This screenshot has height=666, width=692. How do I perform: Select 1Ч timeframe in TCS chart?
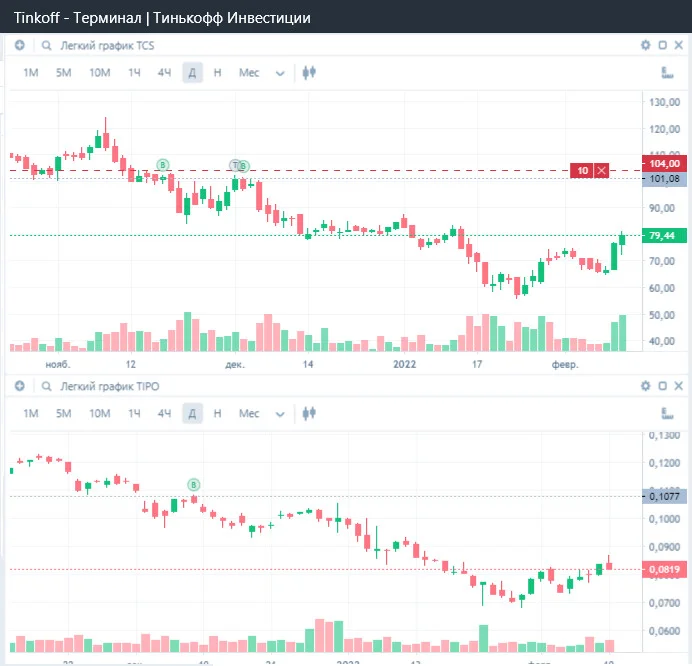pyautogui.click(x=134, y=73)
